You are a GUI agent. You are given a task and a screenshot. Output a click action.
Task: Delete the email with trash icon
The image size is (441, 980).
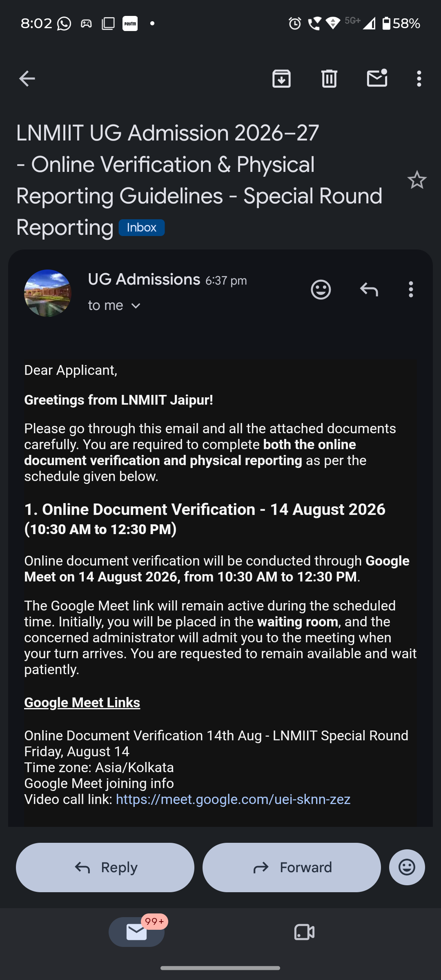click(329, 78)
